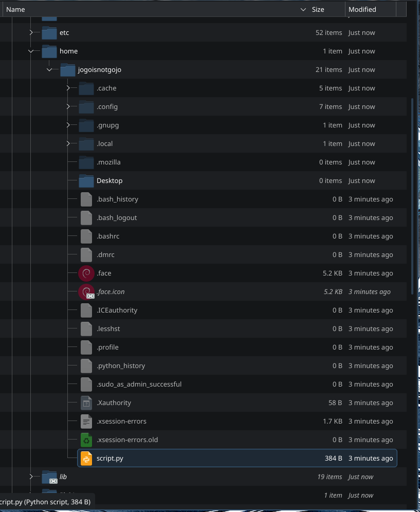This screenshot has height=512, width=420.
Task: Click the text icon of .xsession-errors
Action: point(86,421)
